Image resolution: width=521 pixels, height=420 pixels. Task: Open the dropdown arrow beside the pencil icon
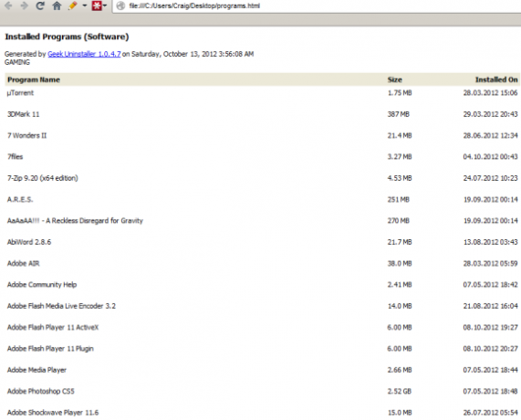click(84, 5)
